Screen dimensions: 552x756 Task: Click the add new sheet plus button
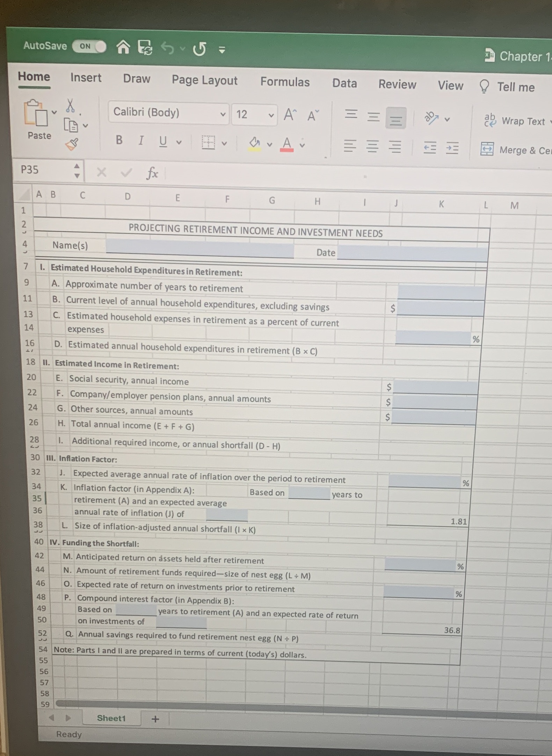point(155,719)
